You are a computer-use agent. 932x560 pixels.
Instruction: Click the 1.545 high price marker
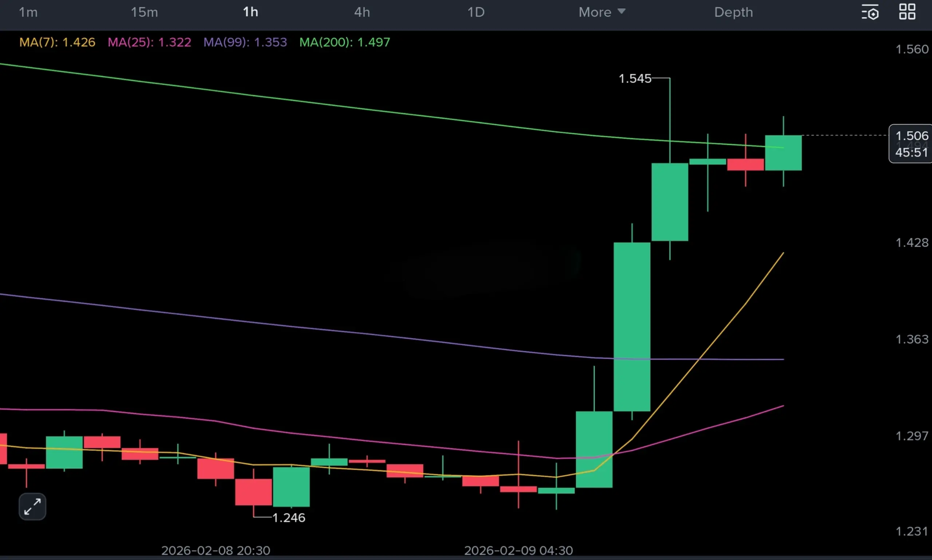tap(635, 79)
